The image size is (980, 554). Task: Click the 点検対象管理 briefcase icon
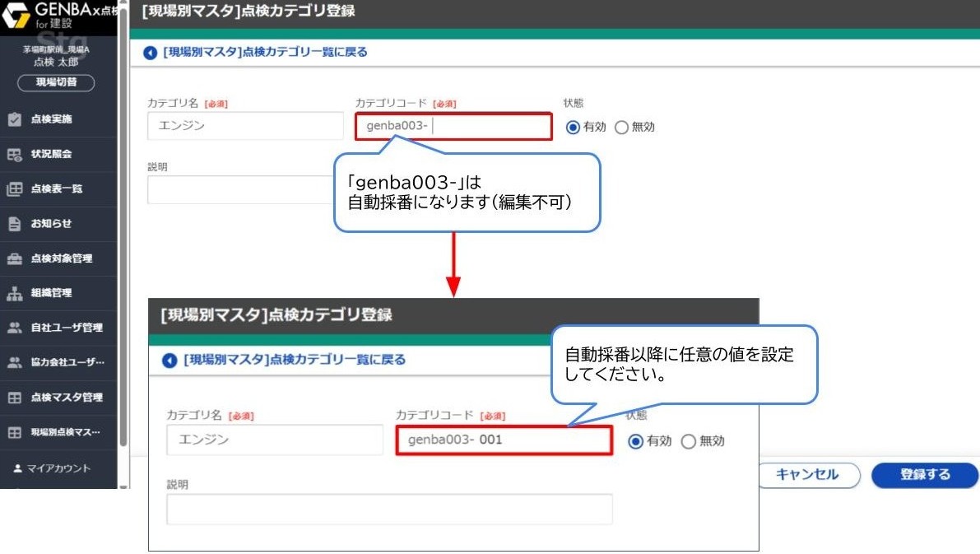14,258
